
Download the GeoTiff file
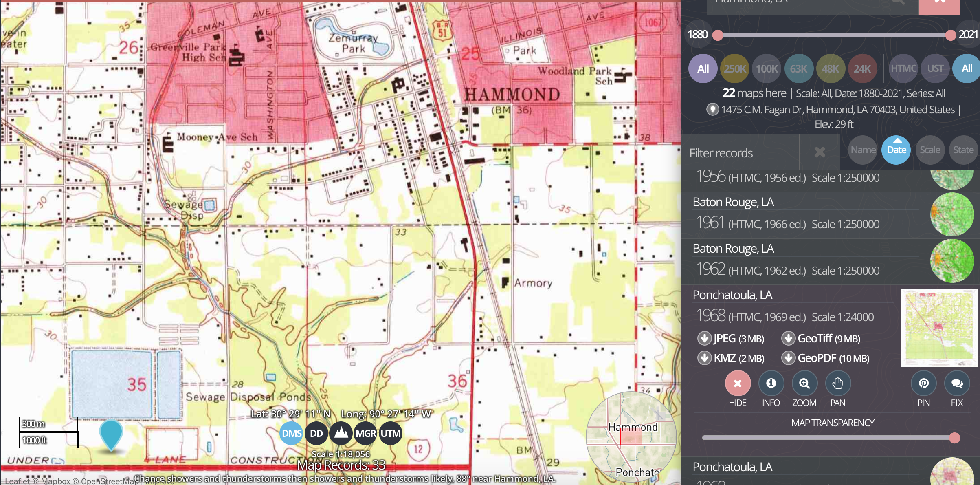(821, 339)
